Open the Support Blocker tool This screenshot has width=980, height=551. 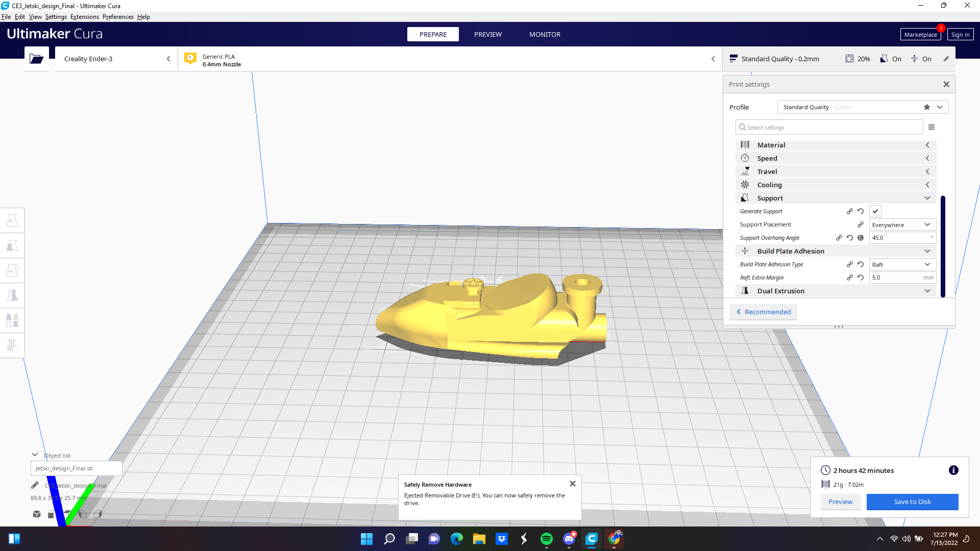click(x=12, y=345)
